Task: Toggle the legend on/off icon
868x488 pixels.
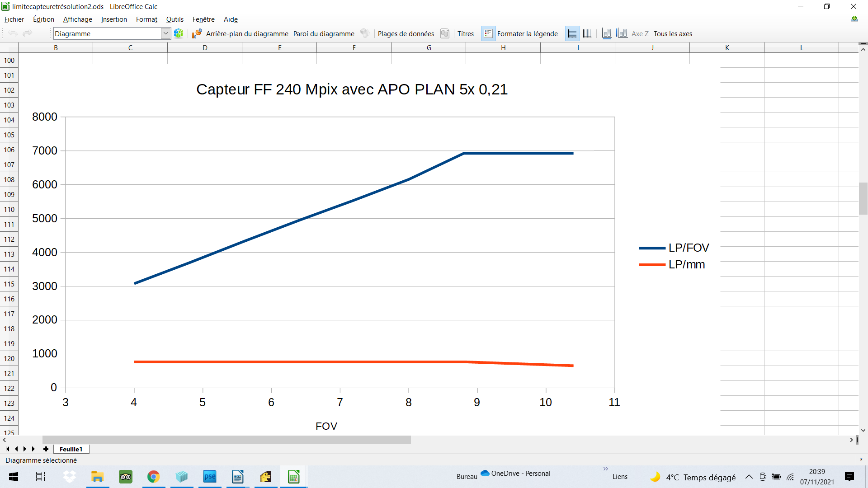Action: (488, 33)
